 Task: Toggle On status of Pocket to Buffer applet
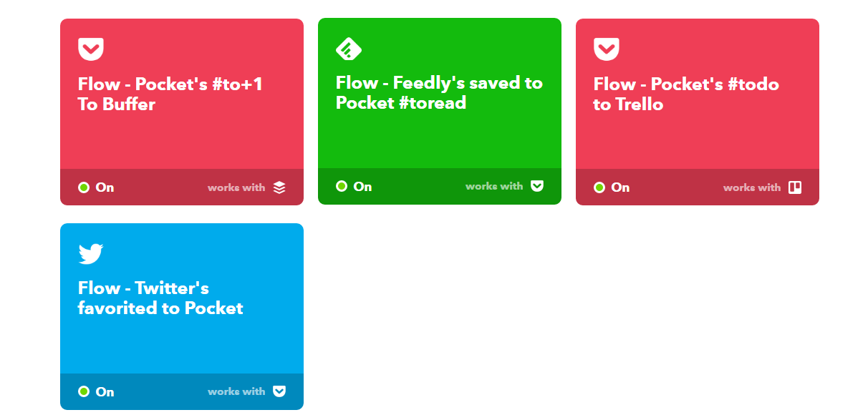tap(97, 187)
